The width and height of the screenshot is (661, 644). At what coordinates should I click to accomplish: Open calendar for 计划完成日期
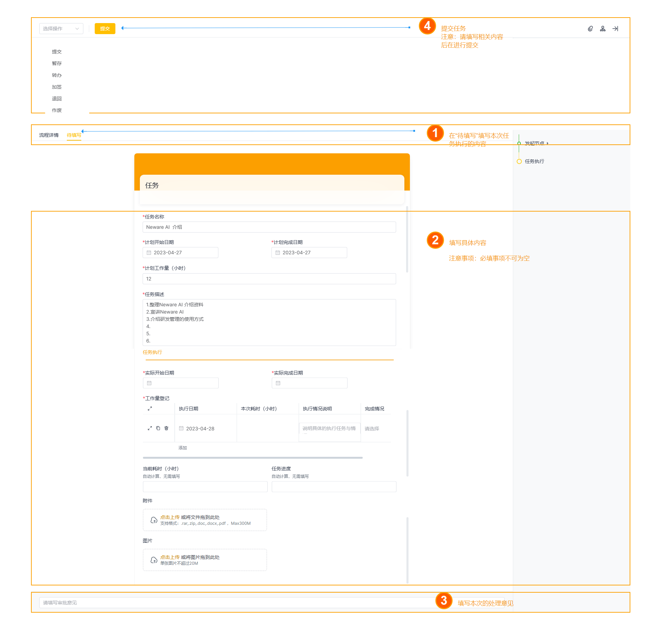pyautogui.click(x=278, y=253)
